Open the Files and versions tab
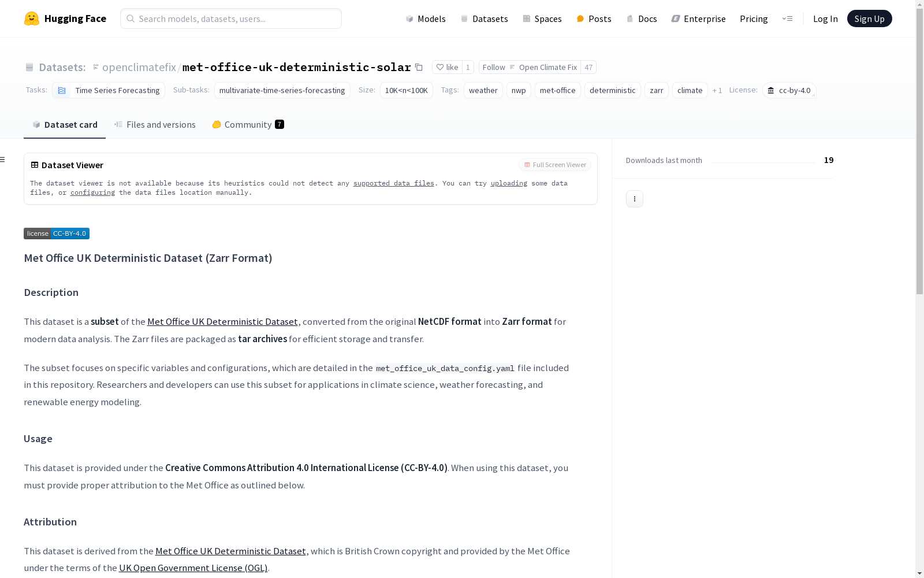 (155, 125)
